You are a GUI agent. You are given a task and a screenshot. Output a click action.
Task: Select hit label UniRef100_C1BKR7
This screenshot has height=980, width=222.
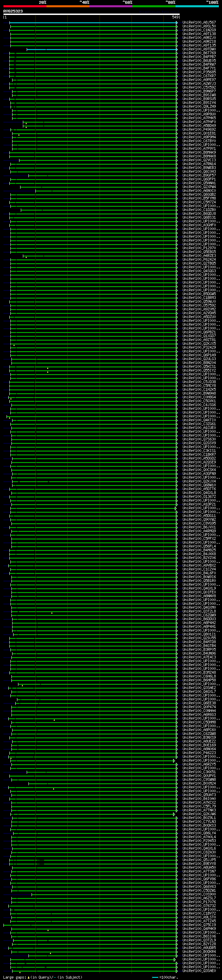[199, 455]
